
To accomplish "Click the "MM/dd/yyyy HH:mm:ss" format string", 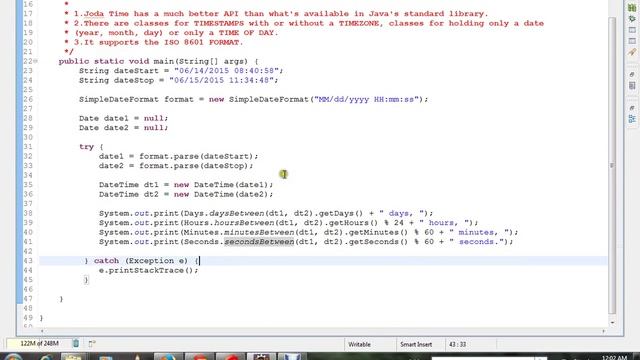I will tap(367, 99).
